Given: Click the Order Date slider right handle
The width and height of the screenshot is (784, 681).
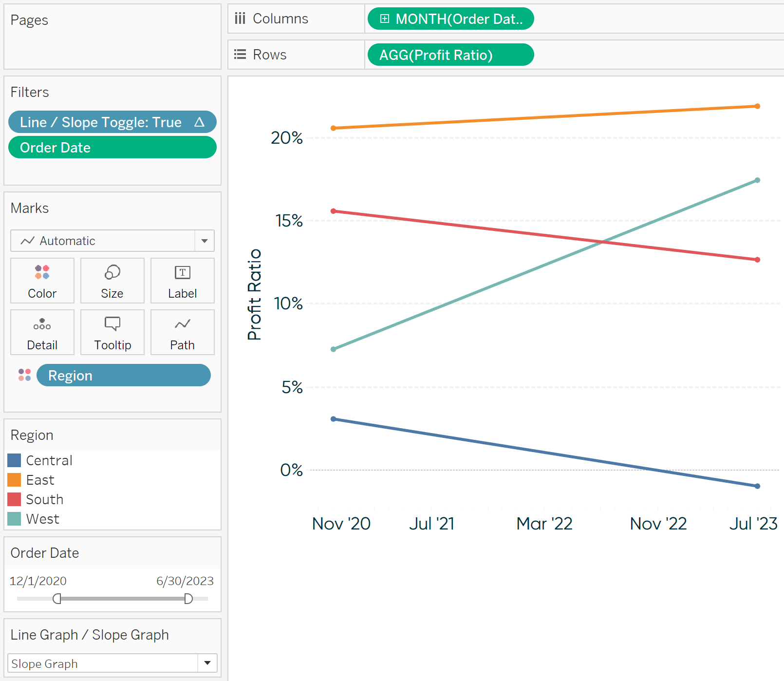Looking at the screenshot, I should 188,599.
